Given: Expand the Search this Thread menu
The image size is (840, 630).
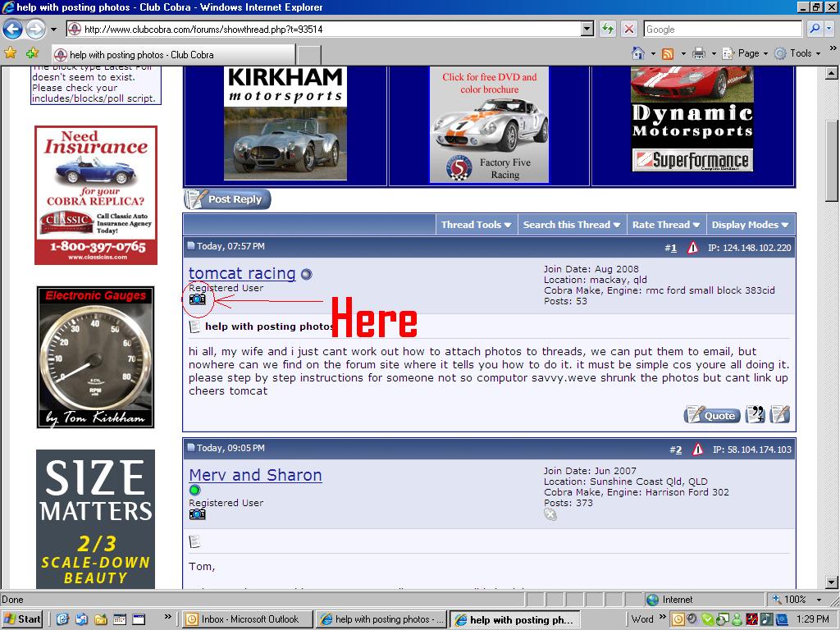Looking at the screenshot, I should pyautogui.click(x=571, y=225).
